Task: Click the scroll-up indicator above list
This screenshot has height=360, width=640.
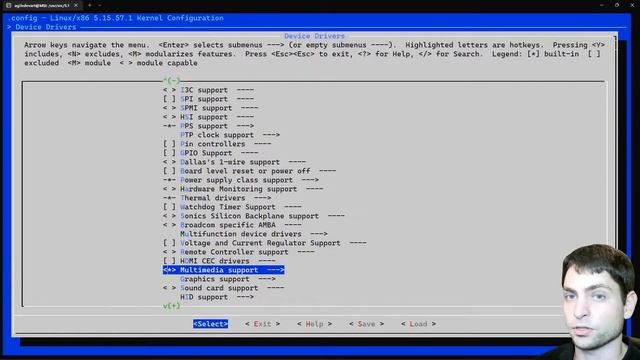Action: tap(171, 80)
